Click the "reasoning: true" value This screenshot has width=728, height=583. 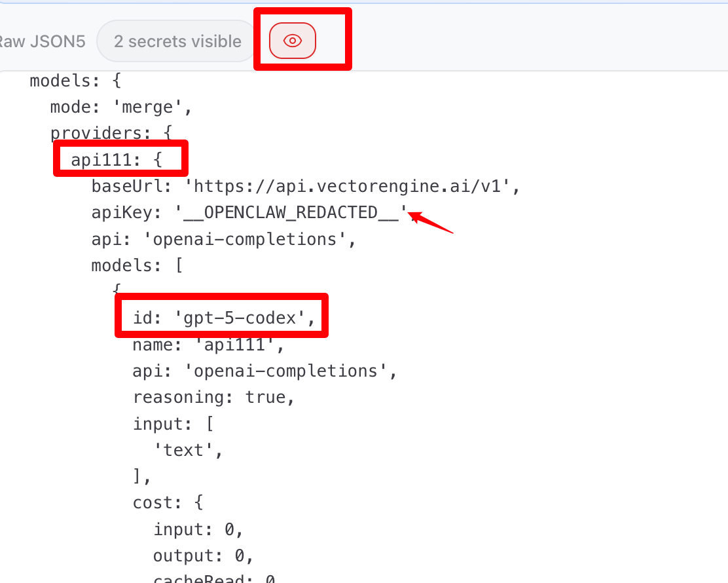tap(265, 397)
